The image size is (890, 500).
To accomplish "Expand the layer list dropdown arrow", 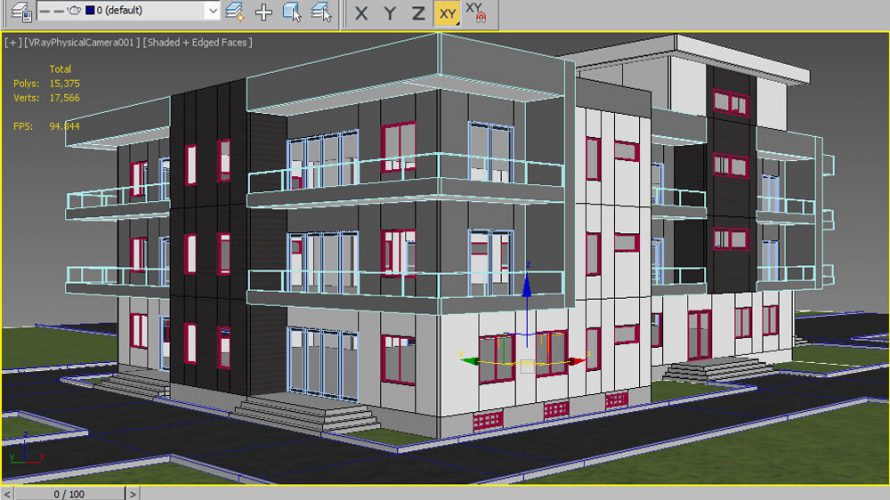I will (x=211, y=11).
